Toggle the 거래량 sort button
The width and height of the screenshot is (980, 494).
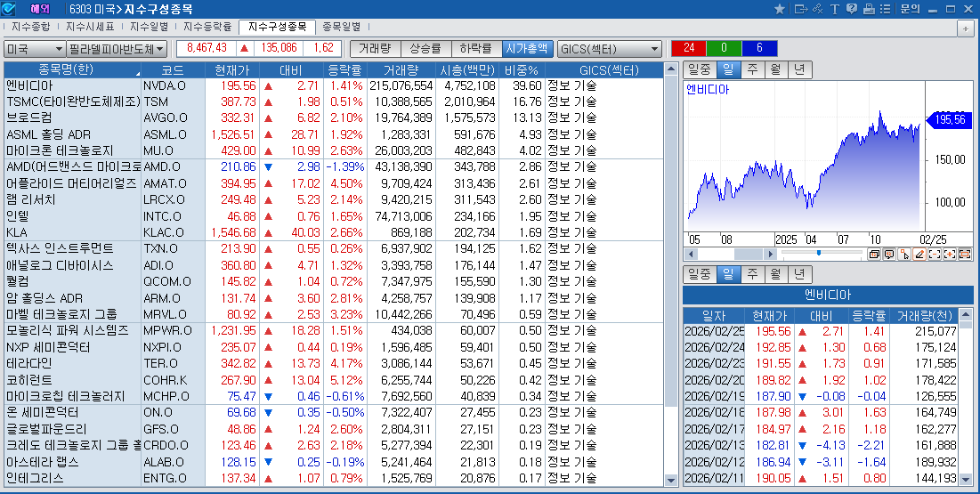375,48
